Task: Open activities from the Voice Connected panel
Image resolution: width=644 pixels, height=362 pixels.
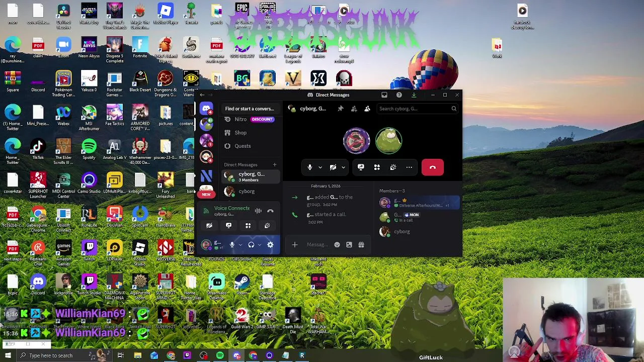Action: click(x=248, y=226)
